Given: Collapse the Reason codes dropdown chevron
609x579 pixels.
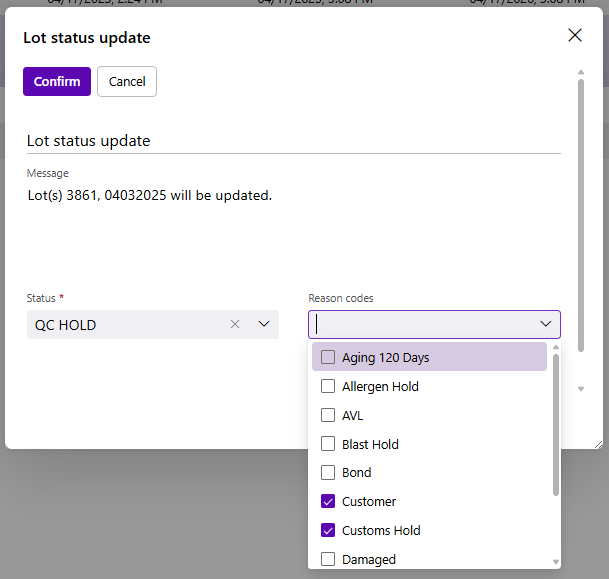Looking at the screenshot, I should (546, 324).
